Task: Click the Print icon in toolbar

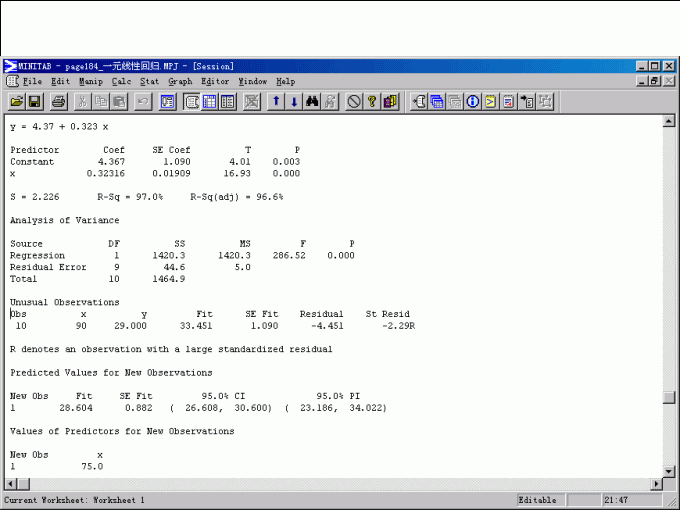Action: pyautogui.click(x=58, y=102)
